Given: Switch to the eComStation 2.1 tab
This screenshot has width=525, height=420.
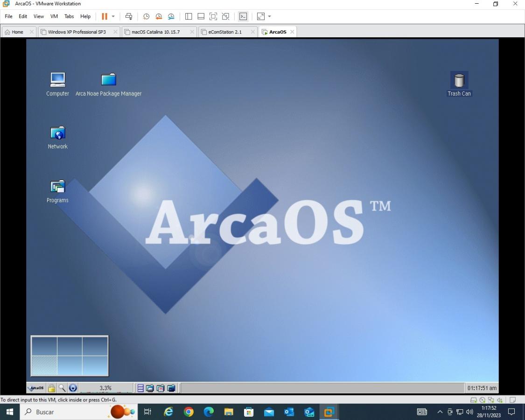Looking at the screenshot, I should click(x=224, y=32).
